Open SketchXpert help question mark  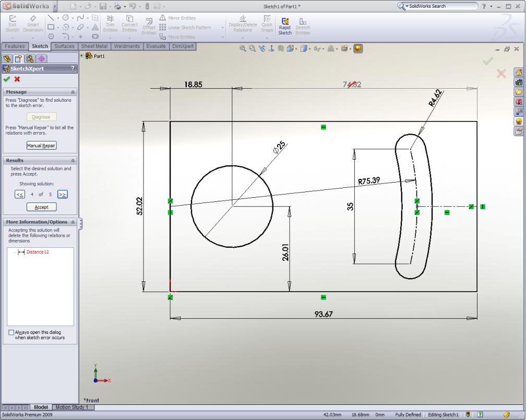pyautogui.click(x=73, y=68)
